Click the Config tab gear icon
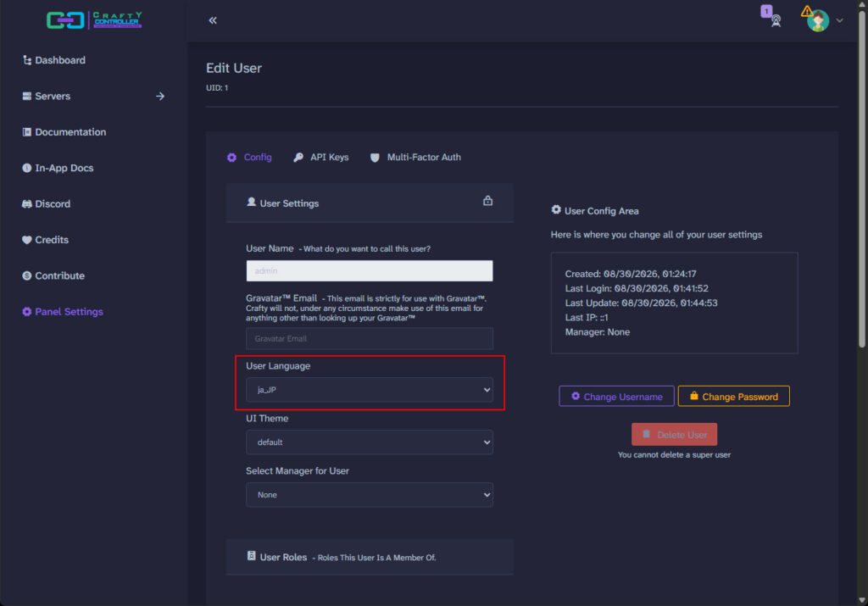The image size is (868, 606). 231,158
